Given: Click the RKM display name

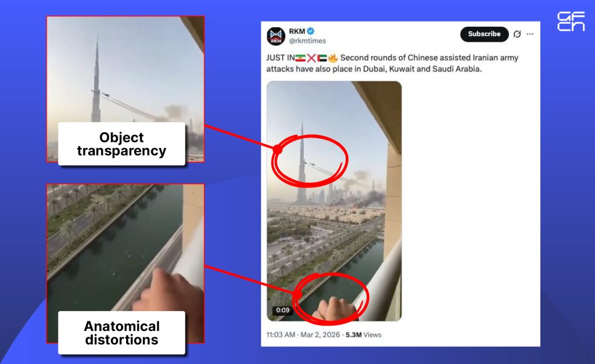Looking at the screenshot, I should tap(297, 31).
